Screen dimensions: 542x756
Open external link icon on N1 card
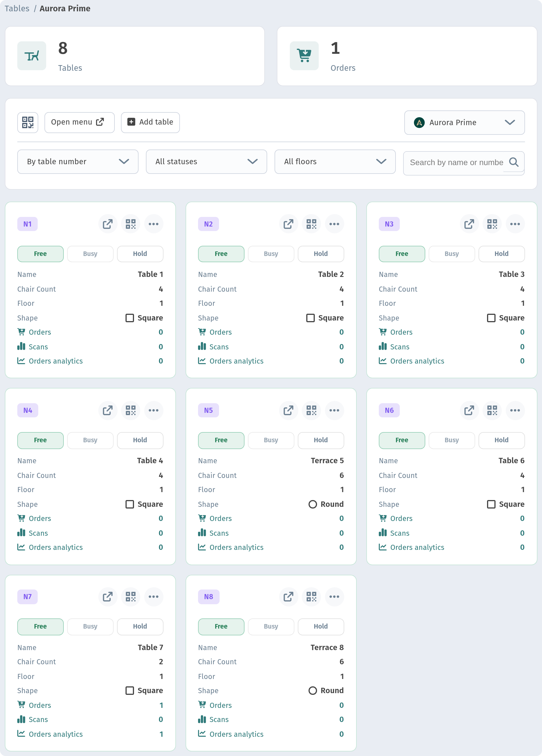107,224
